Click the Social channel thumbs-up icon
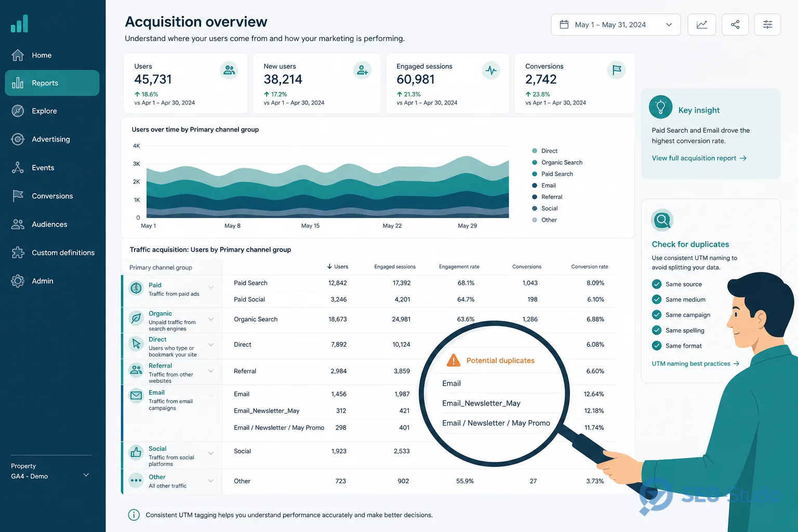The height and width of the screenshot is (532, 798). click(x=136, y=453)
